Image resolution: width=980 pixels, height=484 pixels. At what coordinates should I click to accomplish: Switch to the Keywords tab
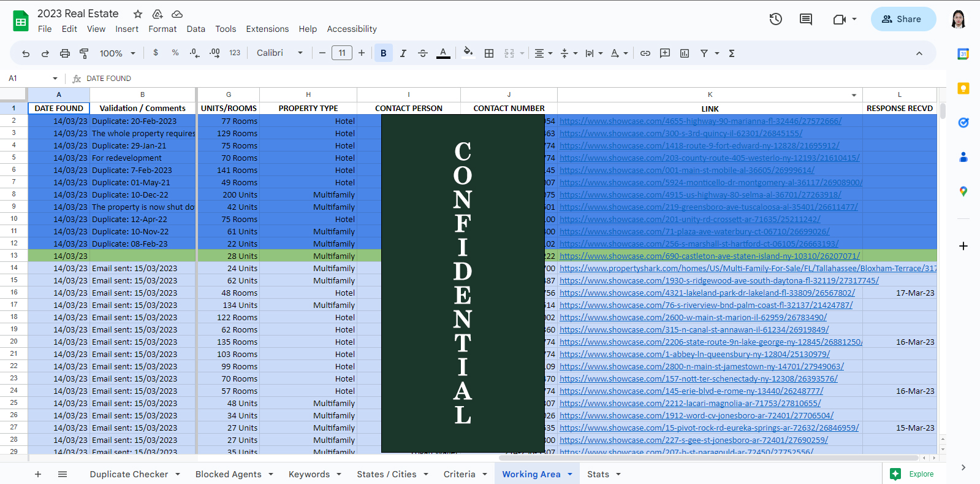315,474
